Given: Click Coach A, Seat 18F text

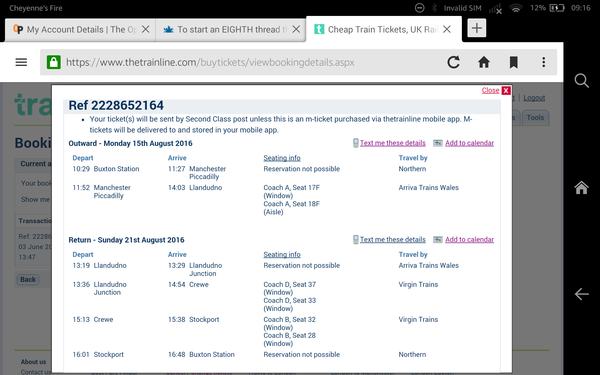Looking at the screenshot, I should [292, 204].
